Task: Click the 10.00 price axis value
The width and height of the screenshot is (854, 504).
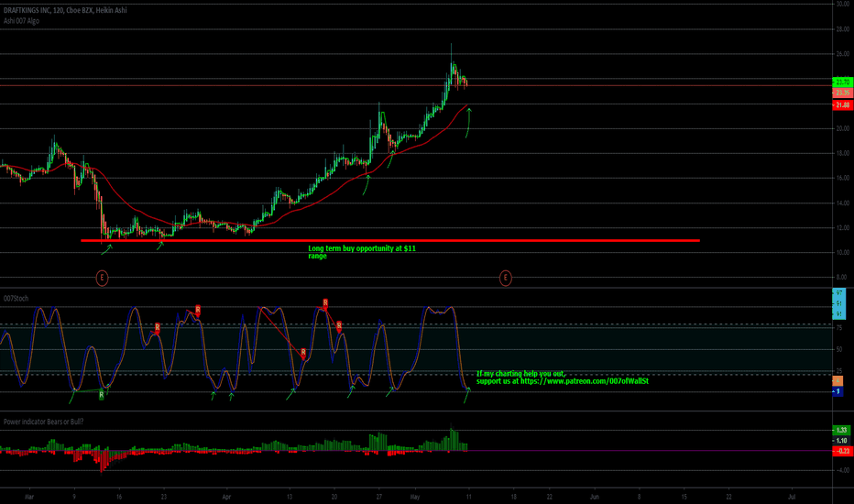Action: 843,253
